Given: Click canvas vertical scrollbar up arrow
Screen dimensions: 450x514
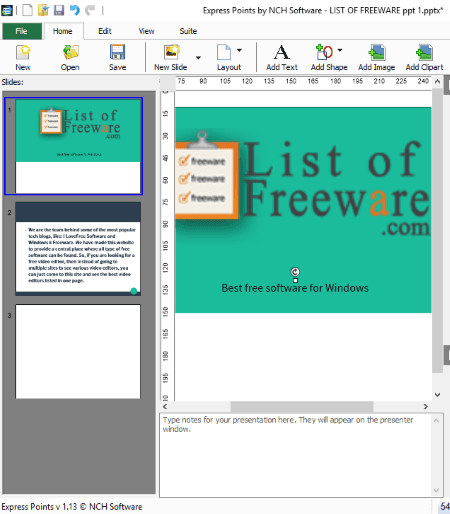Looking at the screenshot, I should pyautogui.click(x=438, y=81).
